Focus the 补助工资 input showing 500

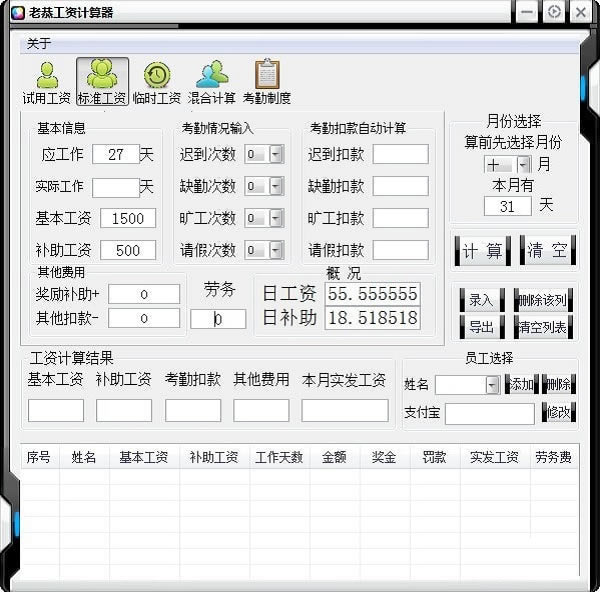click(x=128, y=250)
